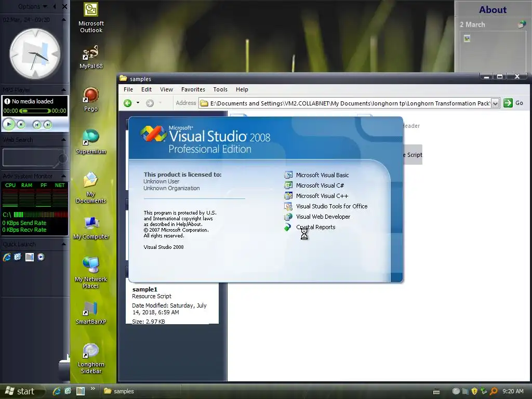The width and height of the screenshot is (532, 399).
Task: Click Internet Explorer in the sidebar Quick Launch
Action: 7,257
